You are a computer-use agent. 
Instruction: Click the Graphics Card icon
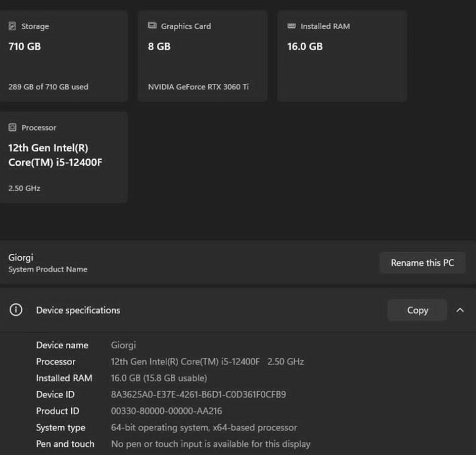(x=152, y=25)
